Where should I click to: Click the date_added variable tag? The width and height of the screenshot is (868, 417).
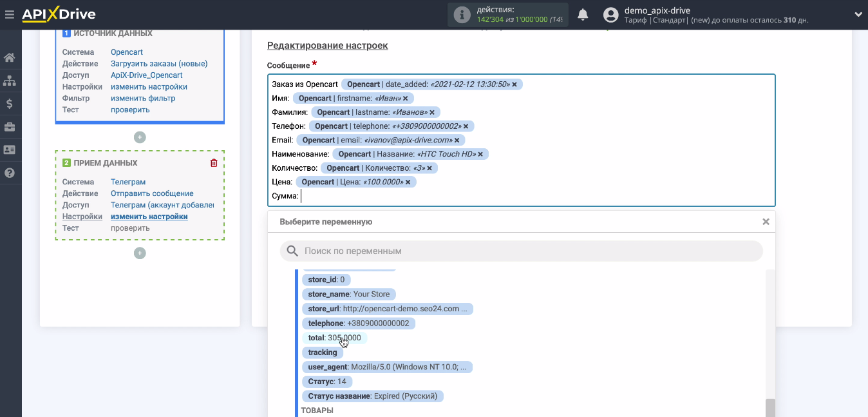[x=431, y=84]
